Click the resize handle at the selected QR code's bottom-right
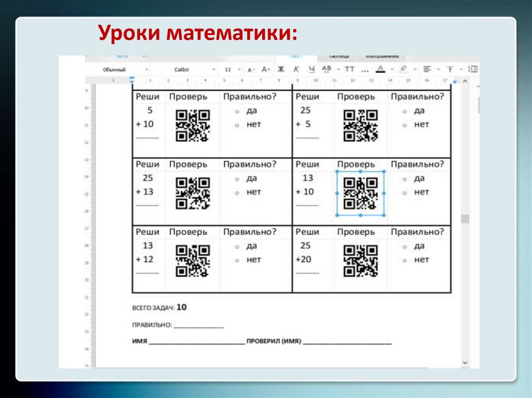 pos(384,215)
